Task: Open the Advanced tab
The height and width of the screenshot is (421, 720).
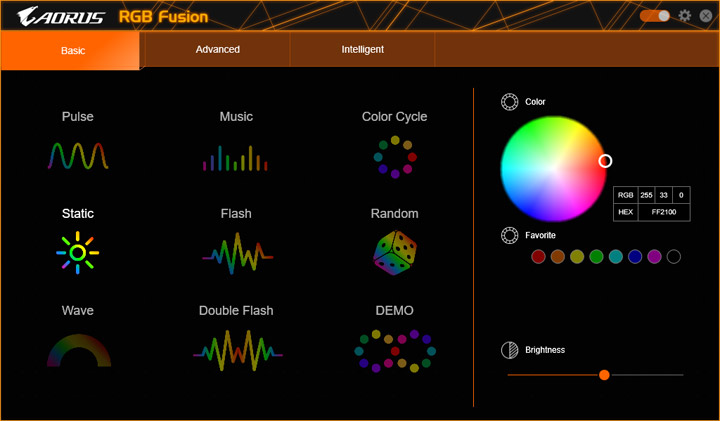Action: (218, 49)
